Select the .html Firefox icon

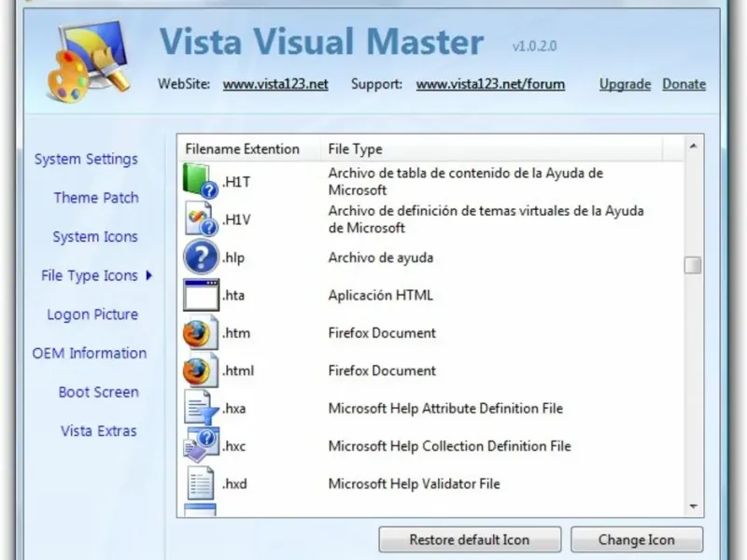point(201,370)
